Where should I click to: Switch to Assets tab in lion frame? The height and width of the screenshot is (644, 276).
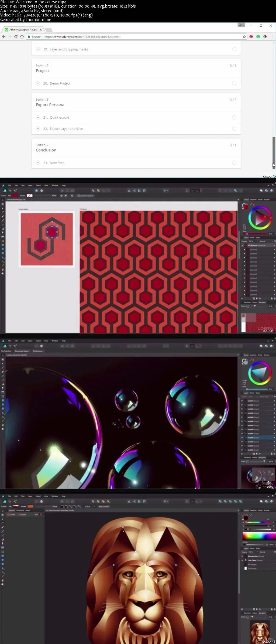pos(28,510)
